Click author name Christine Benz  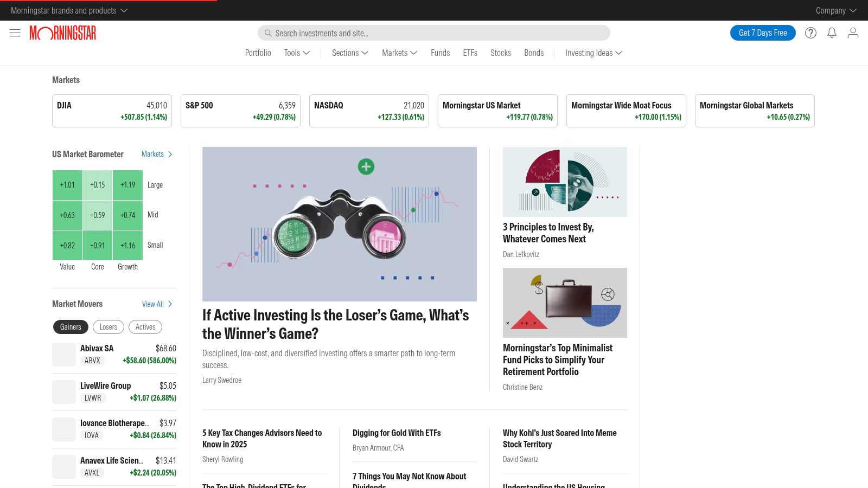click(522, 387)
